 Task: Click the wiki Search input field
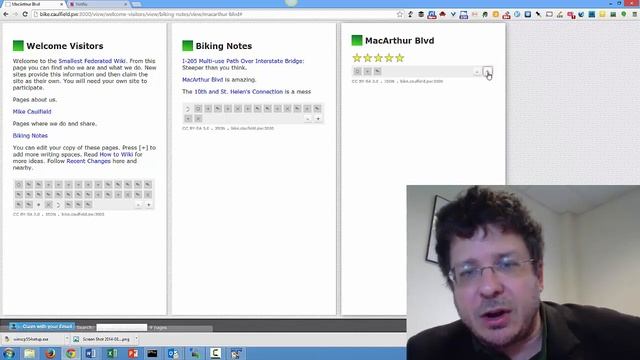tap(122, 327)
